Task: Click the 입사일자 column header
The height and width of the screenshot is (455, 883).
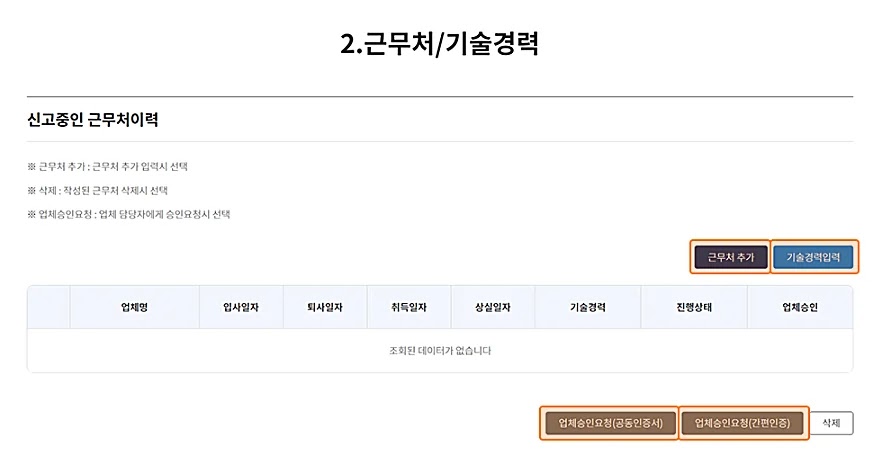Action: [241, 307]
